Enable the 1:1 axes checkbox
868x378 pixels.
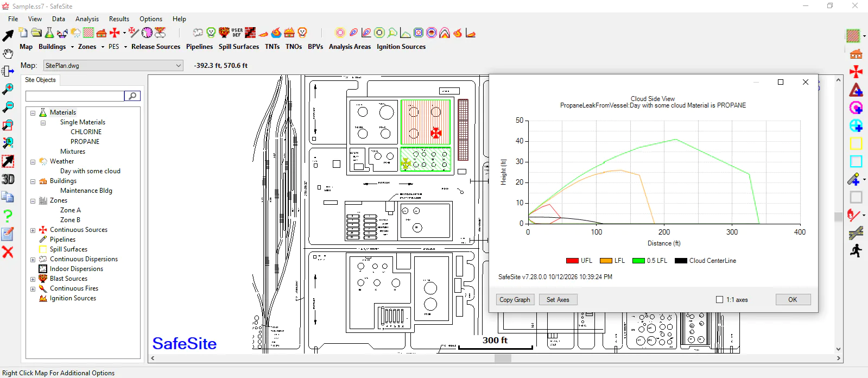(720, 300)
